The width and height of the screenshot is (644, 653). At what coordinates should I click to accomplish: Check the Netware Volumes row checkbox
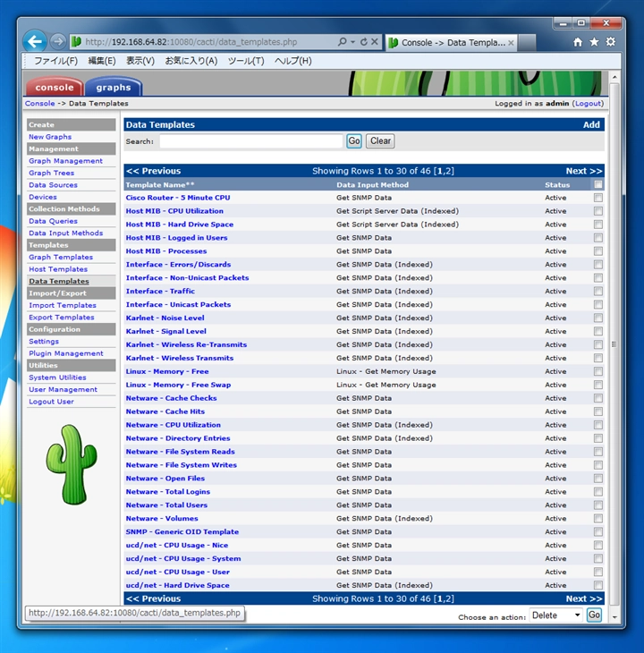click(598, 519)
